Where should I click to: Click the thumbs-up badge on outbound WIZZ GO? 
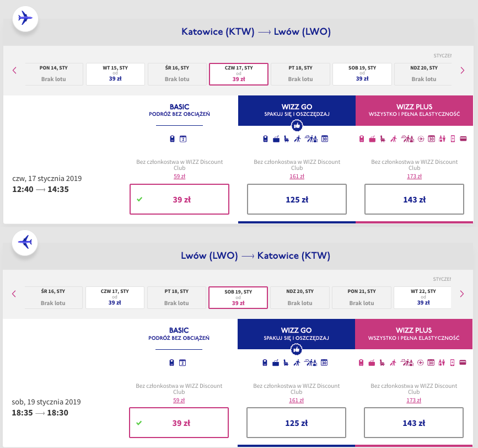297,126
